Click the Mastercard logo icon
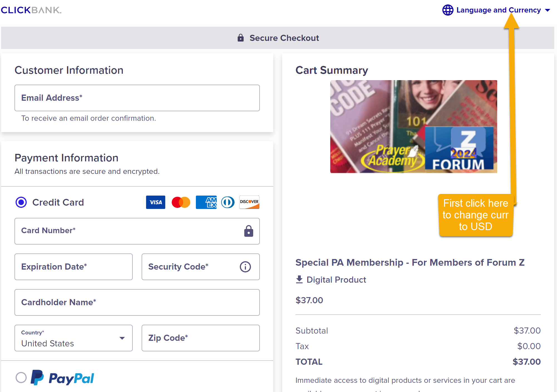The image size is (557, 392). 181,202
